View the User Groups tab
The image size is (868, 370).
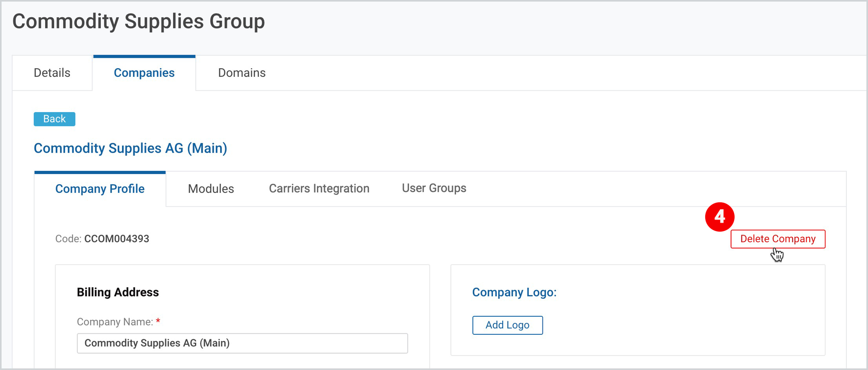(434, 188)
